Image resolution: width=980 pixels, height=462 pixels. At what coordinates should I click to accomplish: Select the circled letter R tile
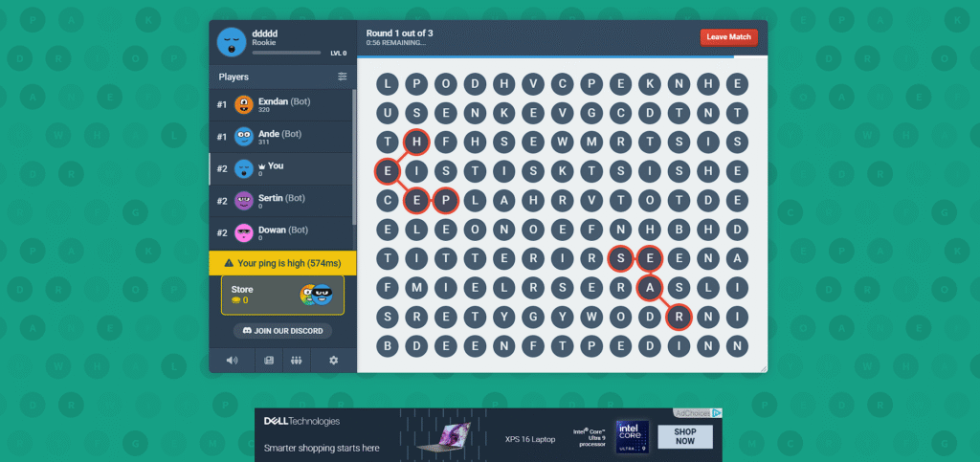(679, 316)
